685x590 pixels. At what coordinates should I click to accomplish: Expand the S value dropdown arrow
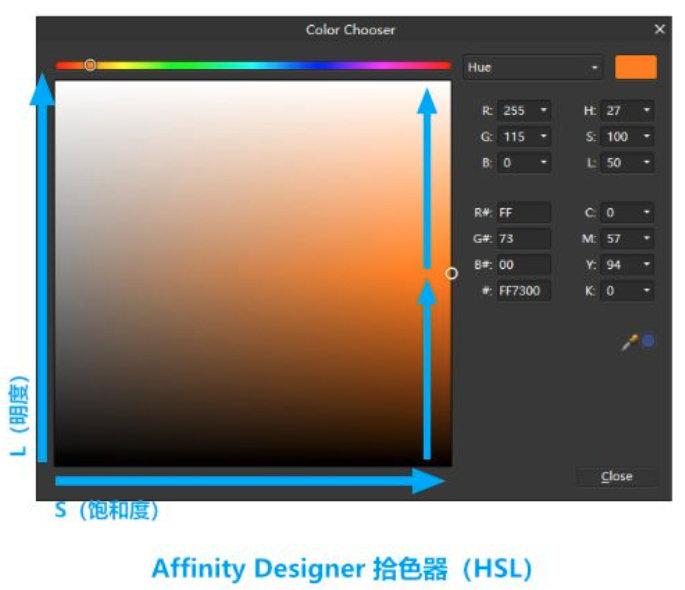click(647, 136)
